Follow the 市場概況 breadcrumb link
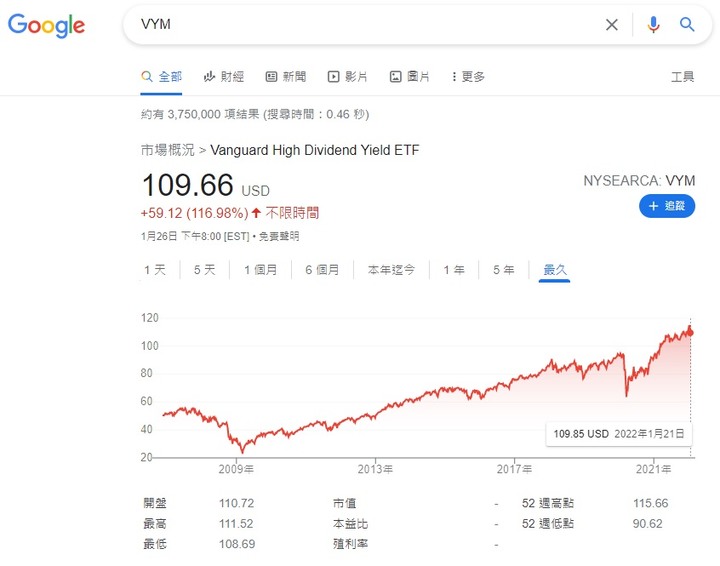Image resolution: width=720 pixels, height=566 pixels. [x=168, y=150]
